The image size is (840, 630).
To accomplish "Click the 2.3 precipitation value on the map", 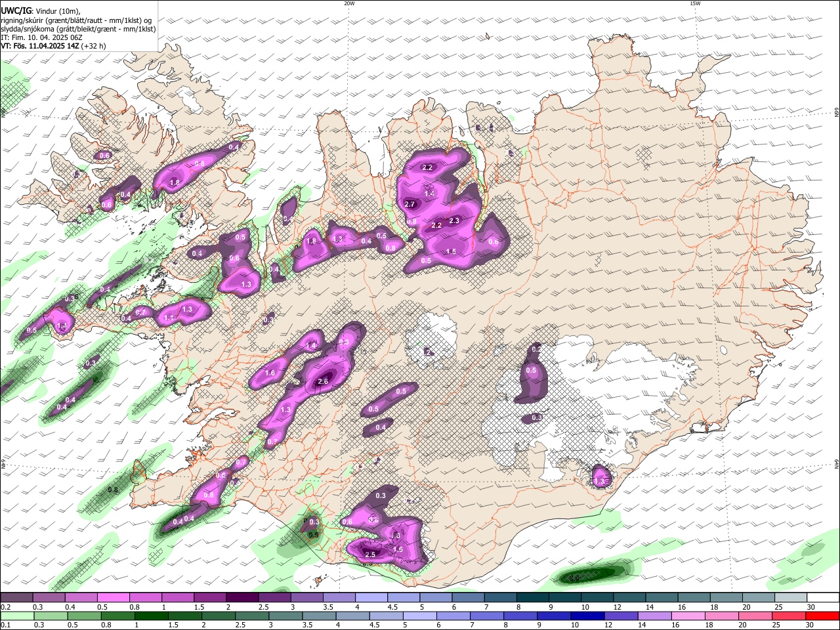I will pyautogui.click(x=454, y=220).
